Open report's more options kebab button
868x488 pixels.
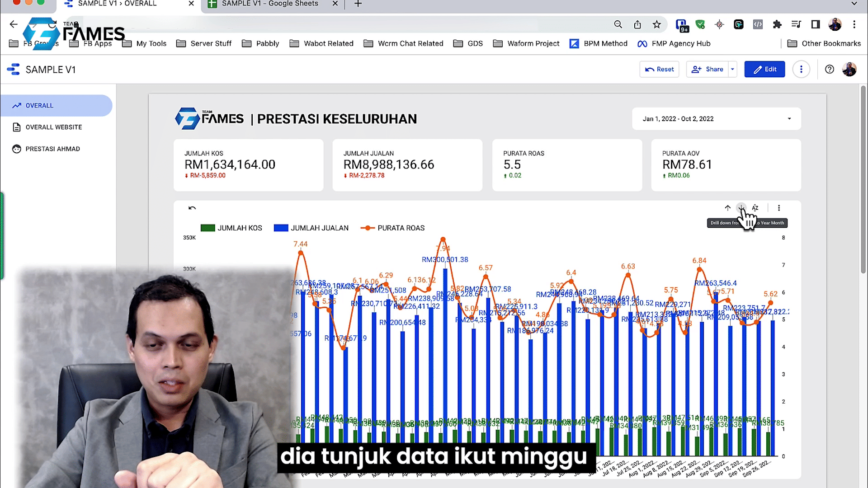(801, 69)
